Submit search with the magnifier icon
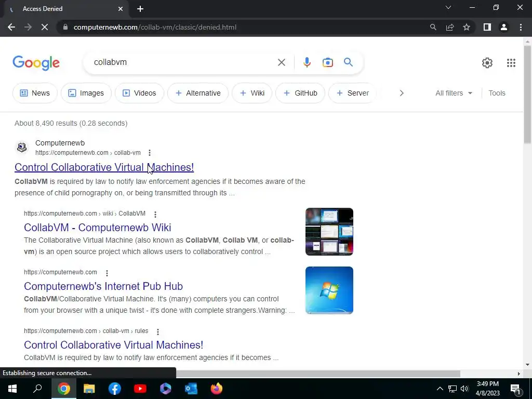The width and height of the screenshot is (532, 399). (348, 62)
